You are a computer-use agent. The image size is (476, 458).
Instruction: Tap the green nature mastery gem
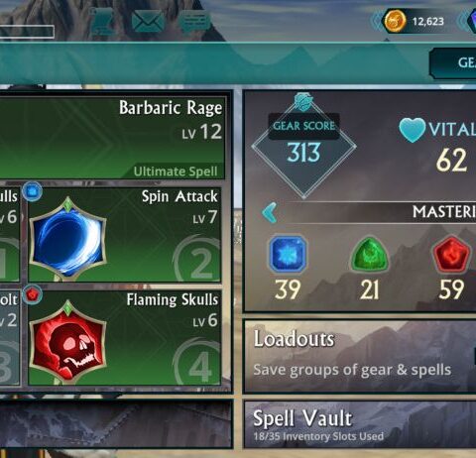[x=369, y=254]
